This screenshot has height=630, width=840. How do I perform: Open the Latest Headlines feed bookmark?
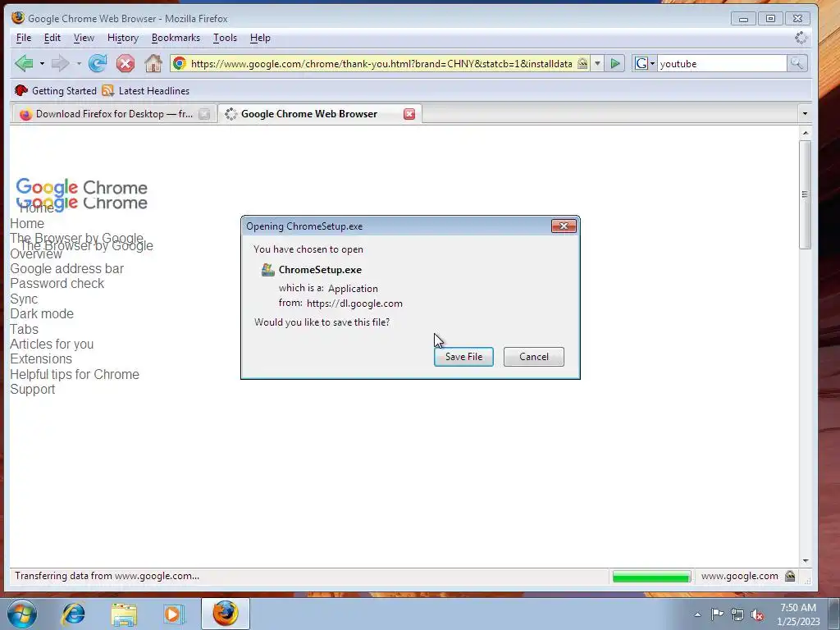[x=146, y=90]
